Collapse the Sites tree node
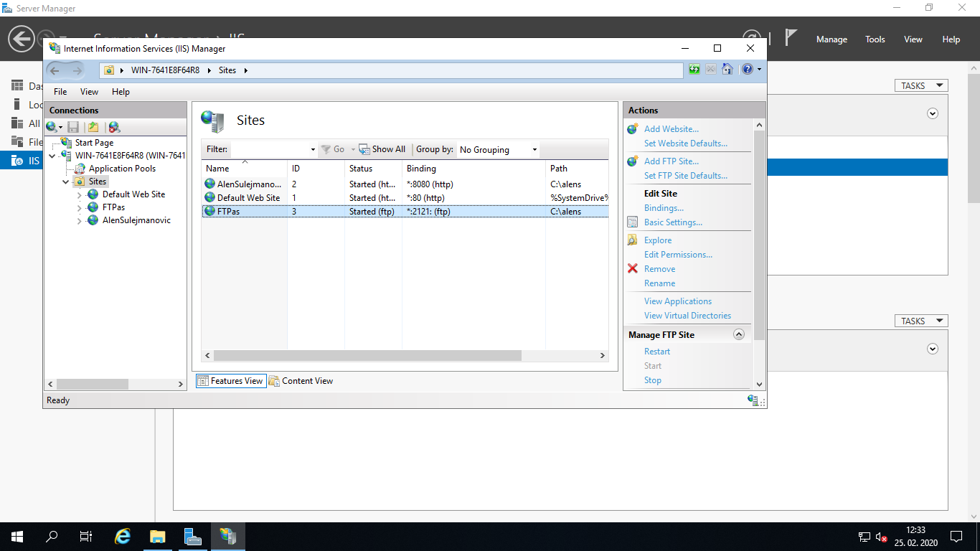This screenshot has width=980, height=551. click(x=66, y=182)
